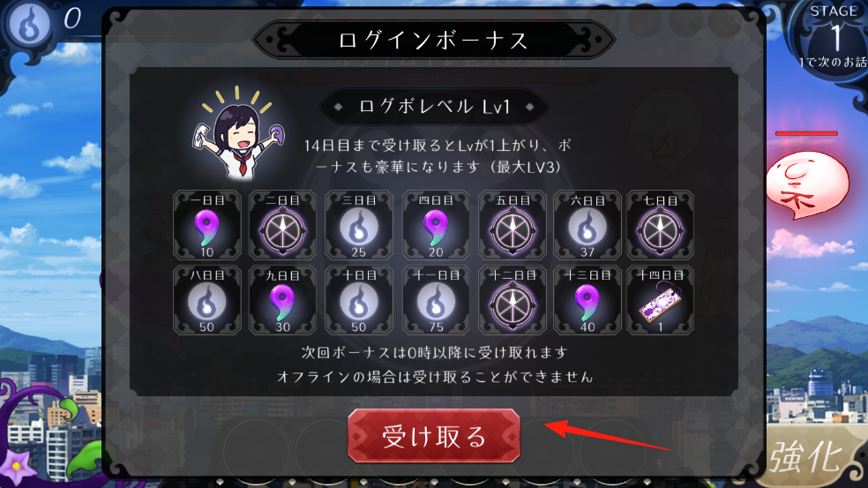Image resolution: width=868 pixels, height=488 pixels.
Task: Select the 四日目 purple soul reward of 20
Action: pos(436,225)
